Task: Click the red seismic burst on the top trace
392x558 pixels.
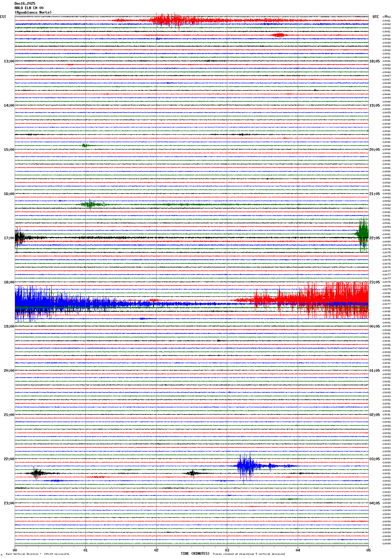Action: (x=168, y=20)
